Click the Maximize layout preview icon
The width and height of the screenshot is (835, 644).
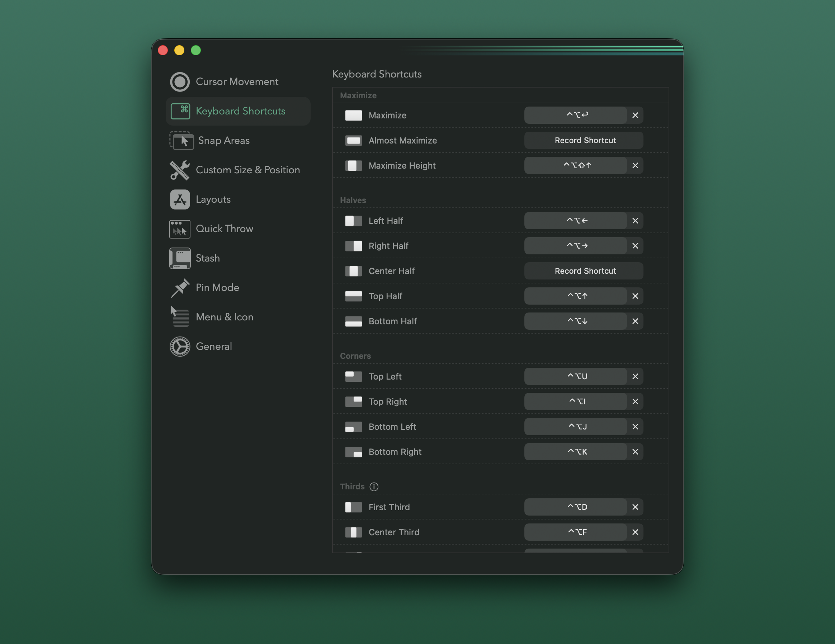point(353,116)
